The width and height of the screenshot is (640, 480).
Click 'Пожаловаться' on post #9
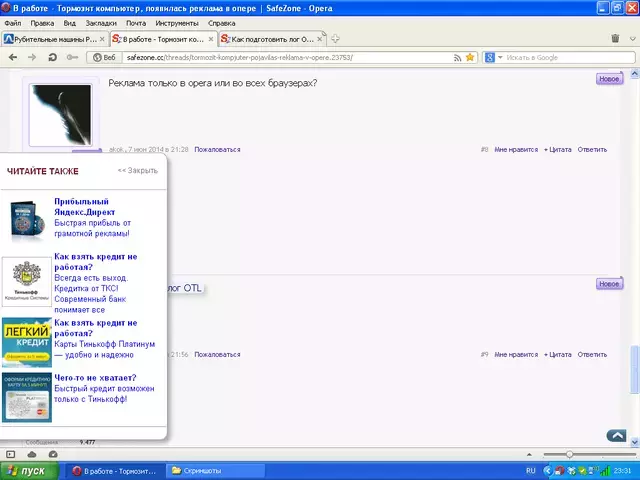pos(217,355)
